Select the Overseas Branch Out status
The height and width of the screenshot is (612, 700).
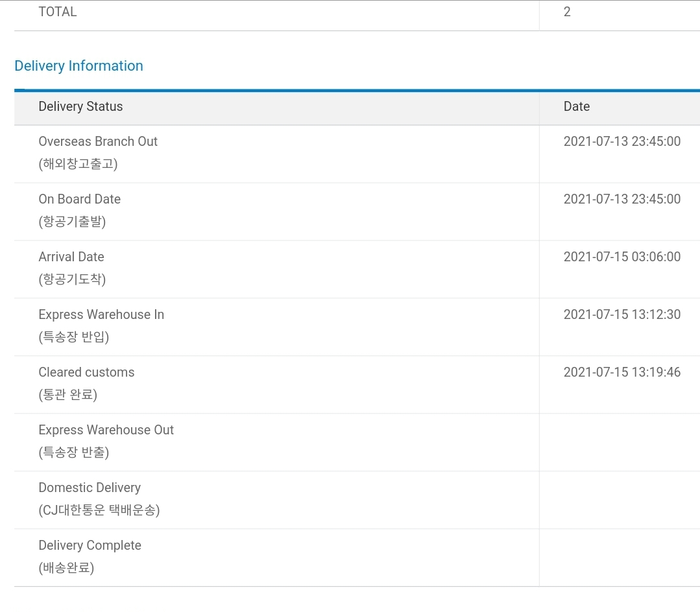(98, 141)
